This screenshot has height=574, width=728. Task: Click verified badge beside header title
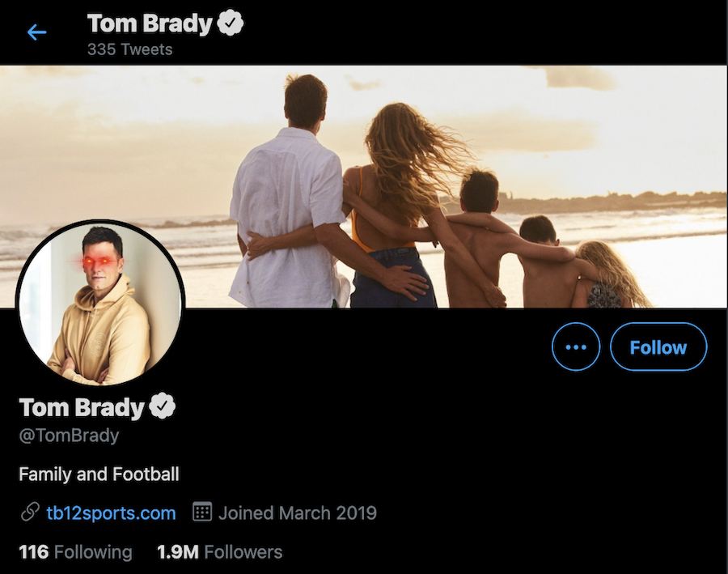click(x=232, y=23)
